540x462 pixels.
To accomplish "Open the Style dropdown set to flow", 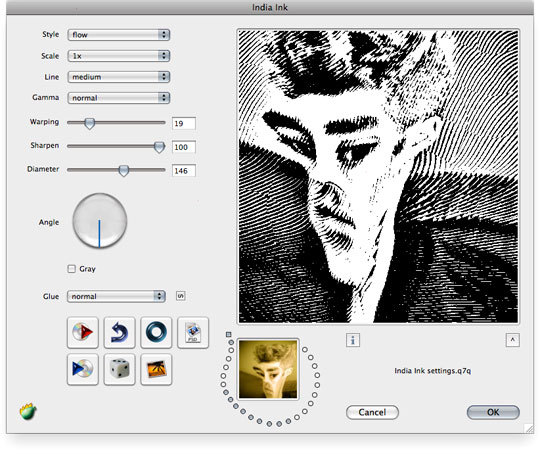I will click(x=119, y=35).
